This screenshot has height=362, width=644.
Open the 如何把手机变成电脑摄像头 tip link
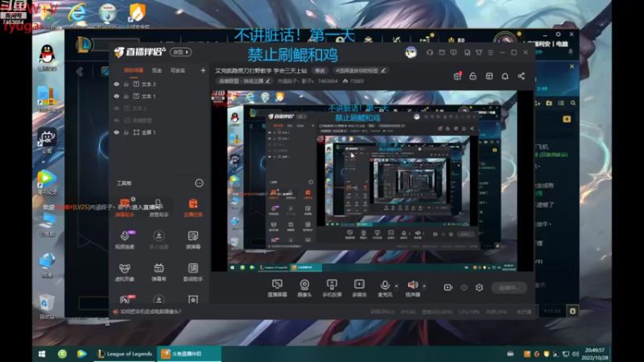151,311
